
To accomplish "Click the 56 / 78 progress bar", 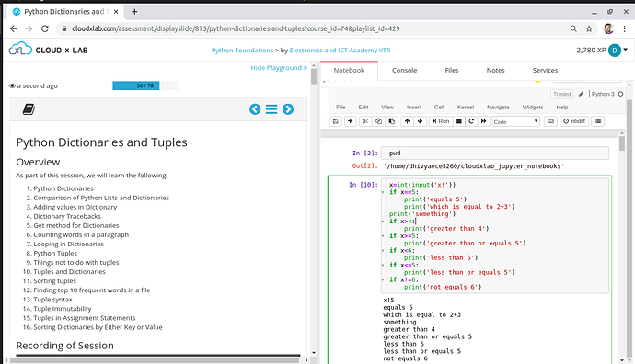I will [144, 85].
